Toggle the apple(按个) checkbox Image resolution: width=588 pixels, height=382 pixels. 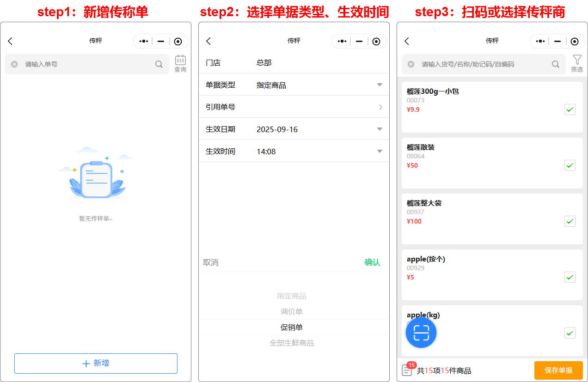click(570, 277)
